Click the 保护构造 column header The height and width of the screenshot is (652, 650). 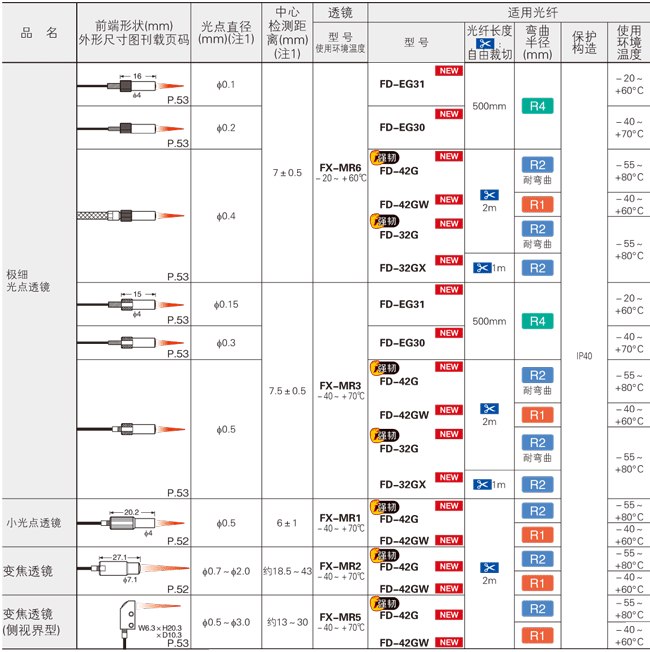584,42
